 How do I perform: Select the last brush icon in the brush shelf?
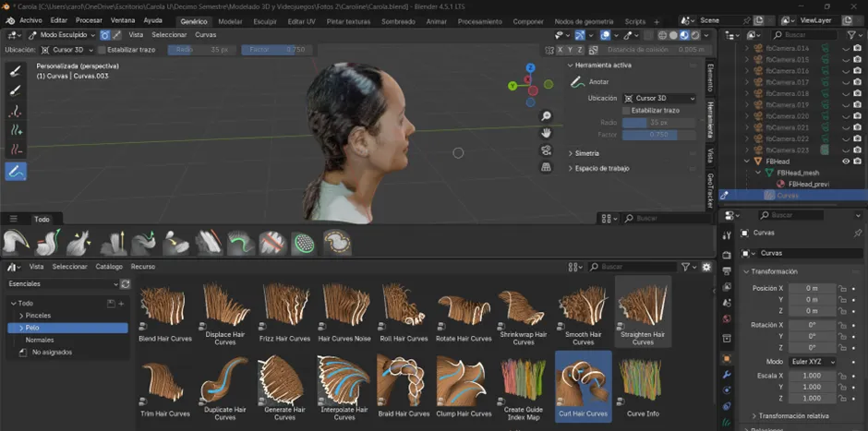coord(336,243)
